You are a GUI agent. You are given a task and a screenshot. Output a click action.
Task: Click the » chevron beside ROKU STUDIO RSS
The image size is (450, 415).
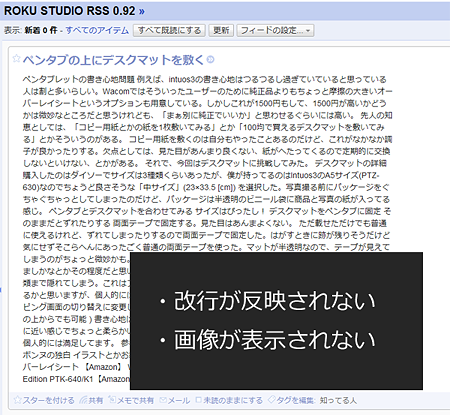click(x=142, y=11)
